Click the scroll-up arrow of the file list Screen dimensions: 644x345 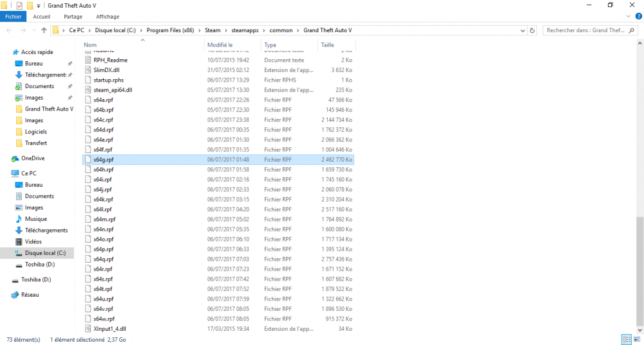click(640, 43)
